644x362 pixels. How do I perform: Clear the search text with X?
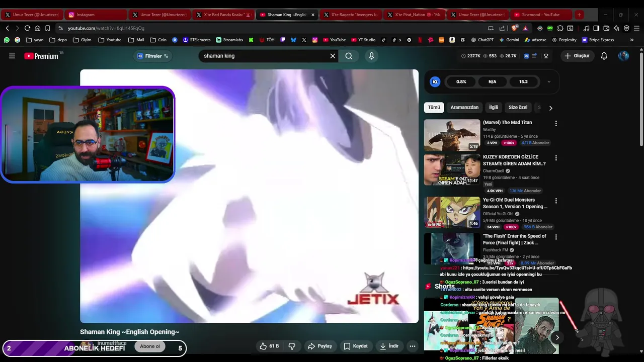[333, 56]
